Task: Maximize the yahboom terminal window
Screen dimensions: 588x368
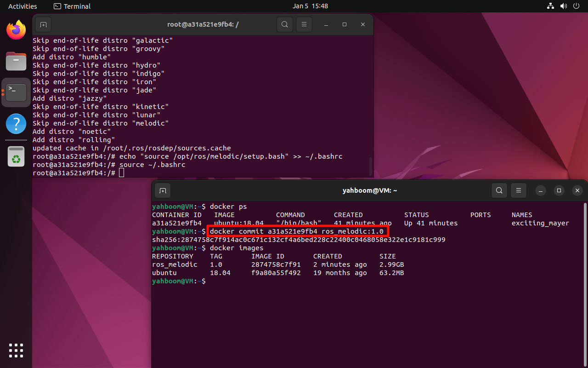Action: [x=559, y=190]
